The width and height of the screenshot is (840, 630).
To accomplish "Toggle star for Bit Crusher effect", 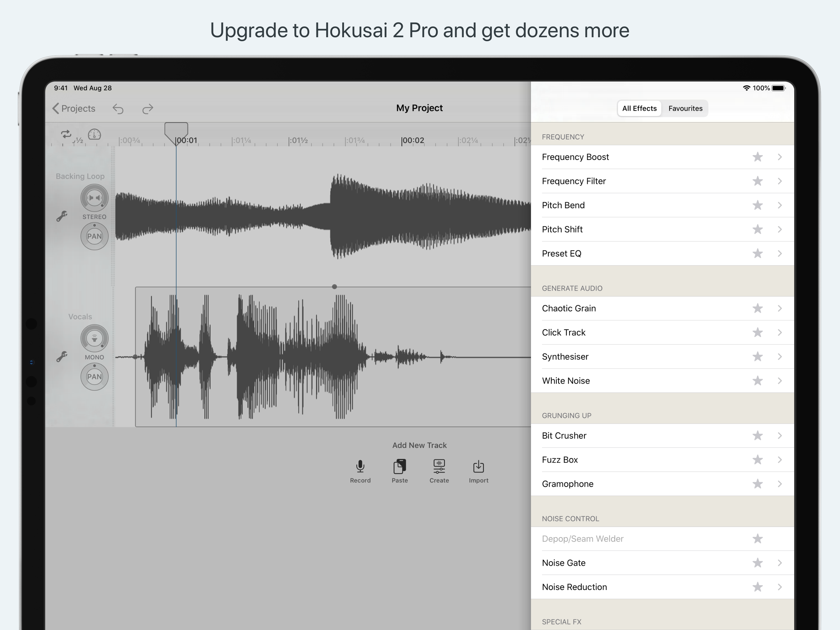I will click(757, 436).
